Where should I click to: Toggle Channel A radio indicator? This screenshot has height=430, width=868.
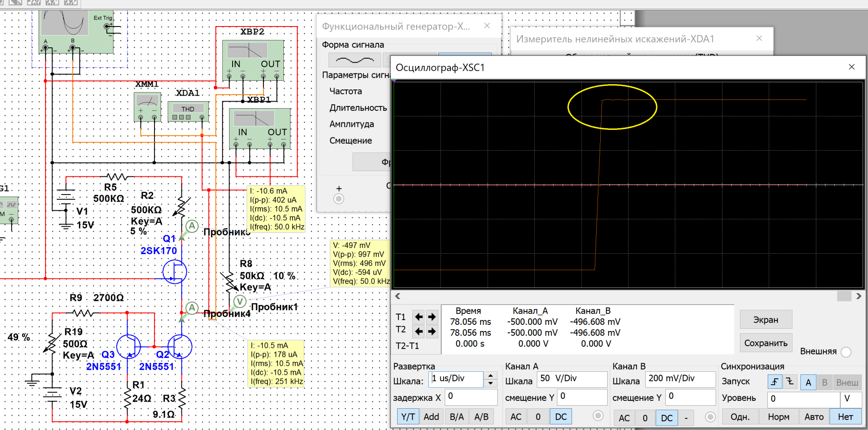click(x=598, y=416)
